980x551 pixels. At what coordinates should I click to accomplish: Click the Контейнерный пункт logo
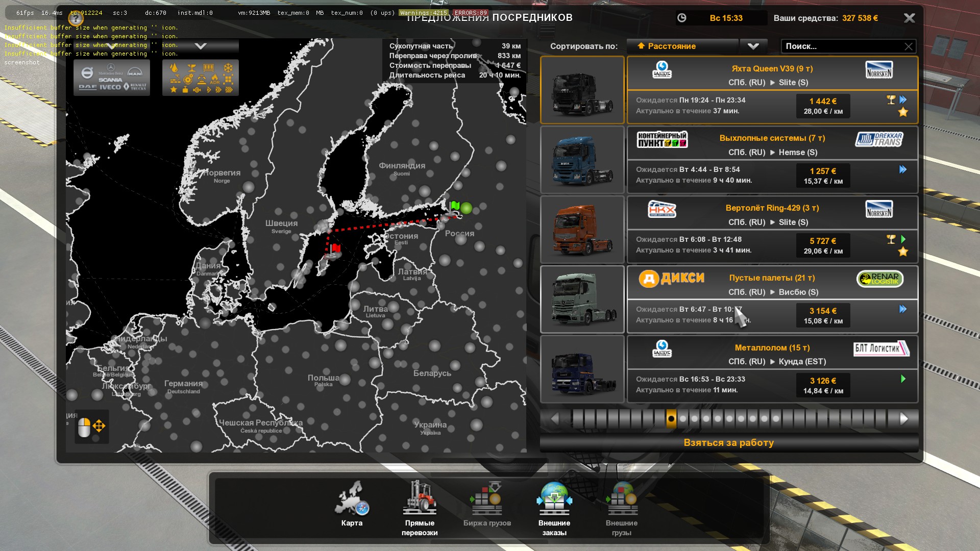[662, 139]
